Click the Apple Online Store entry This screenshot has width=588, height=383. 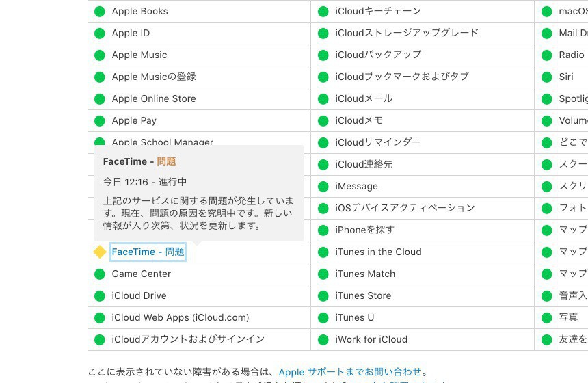tap(154, 99)
